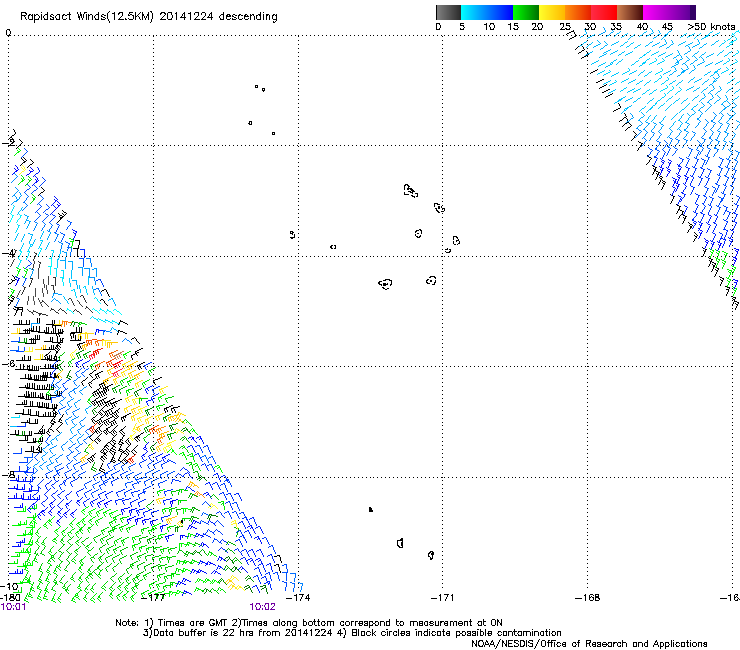Click the cyan 5-10 knots color band
This screenshot has height=650, width=740.
(474, 12)
